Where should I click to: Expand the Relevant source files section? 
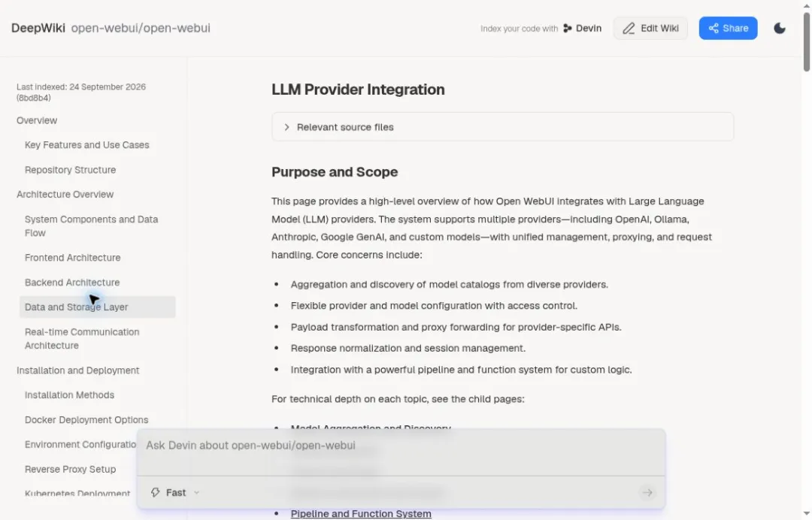[x=502, y=127]
